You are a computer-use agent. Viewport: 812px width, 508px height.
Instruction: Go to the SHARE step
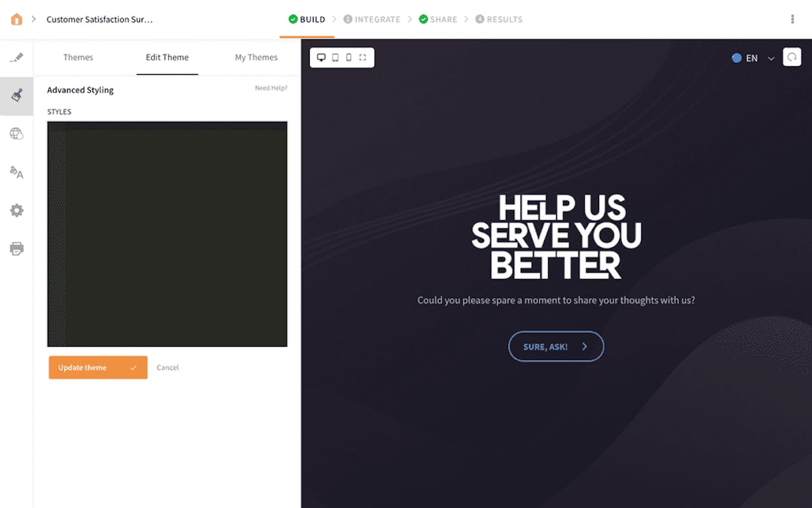[x=438, y=19]
